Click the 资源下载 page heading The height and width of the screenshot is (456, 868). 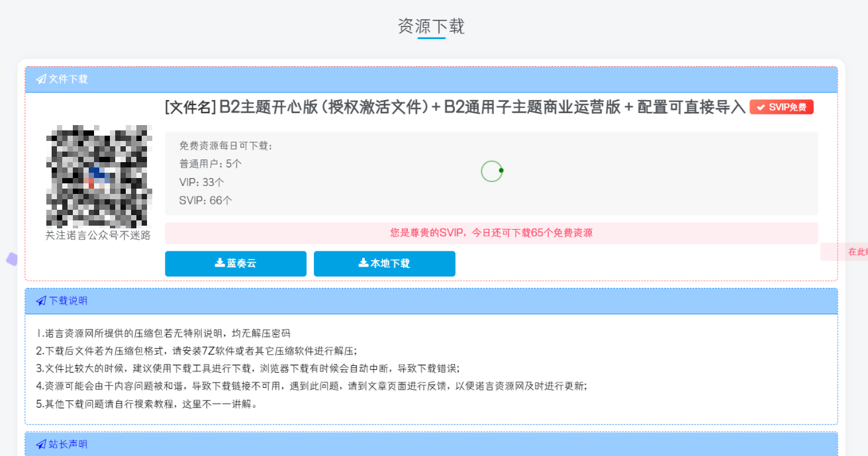coord(432,26)
